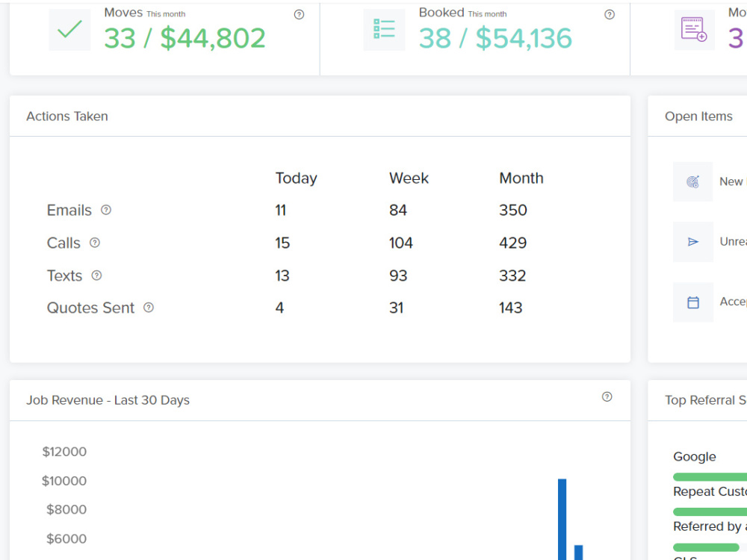Click Emails today value 11
Screen dimensions: 747x560
click(281, 210)
